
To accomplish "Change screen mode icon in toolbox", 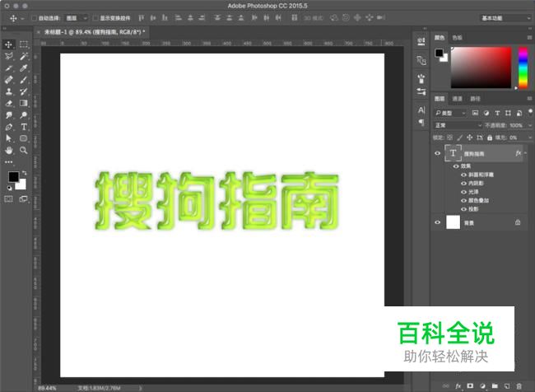I will coord(24,199).
